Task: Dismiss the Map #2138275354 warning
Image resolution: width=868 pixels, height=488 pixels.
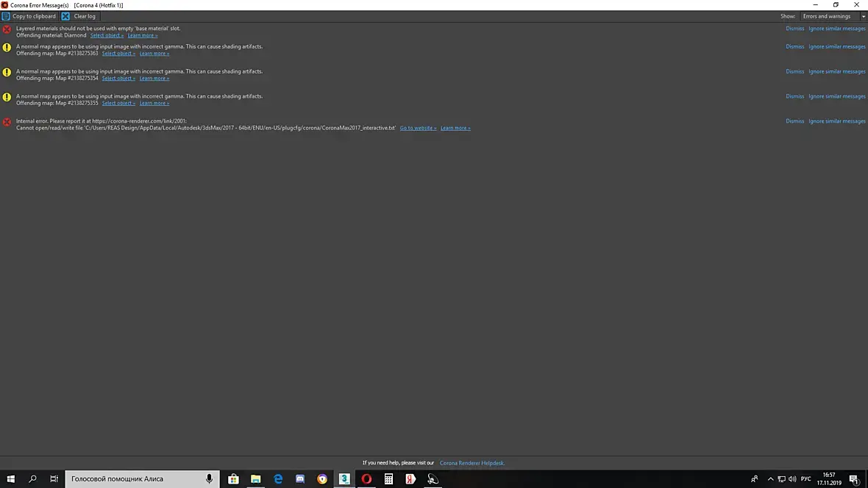Action: [x=794, y=71]
